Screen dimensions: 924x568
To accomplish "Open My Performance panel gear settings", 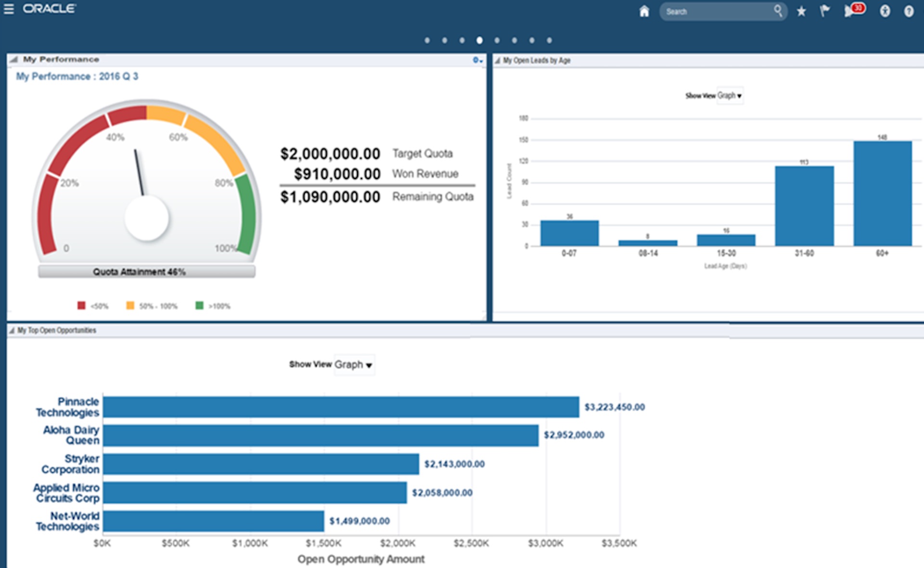I will pos(477,60).
